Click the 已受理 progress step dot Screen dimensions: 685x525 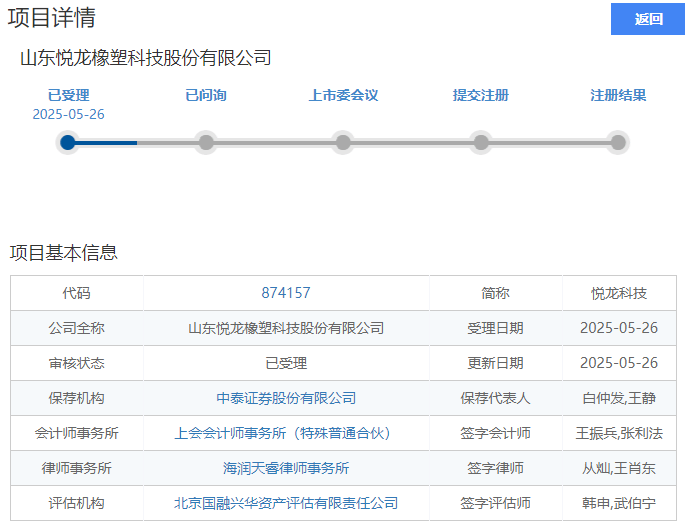click(x=68, y=142)
